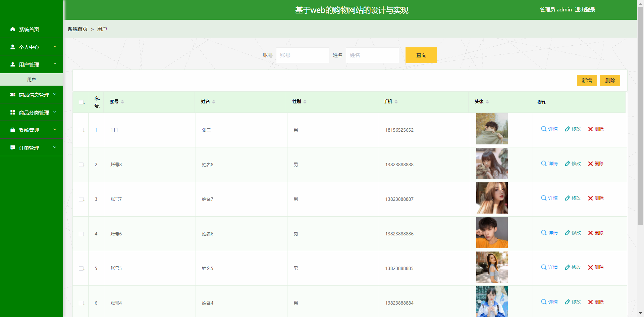Click 姓名8's avatar thumbnail
644x317 pixels.
coord(492,163)
